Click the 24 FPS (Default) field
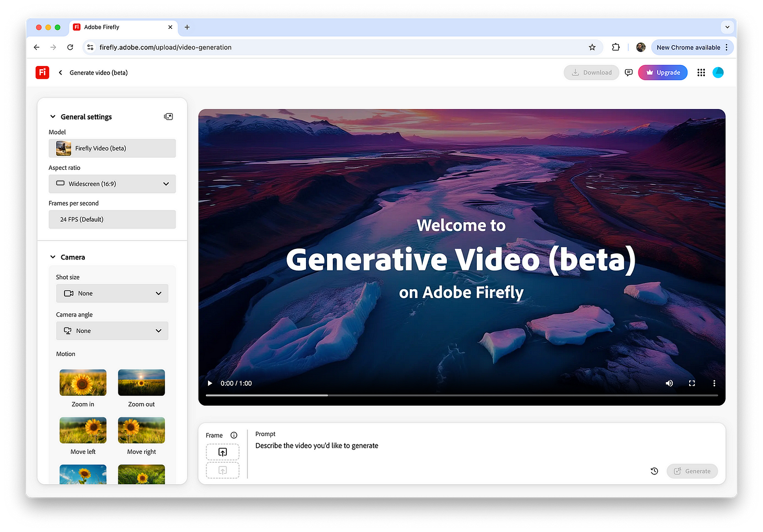 (112, 220)
